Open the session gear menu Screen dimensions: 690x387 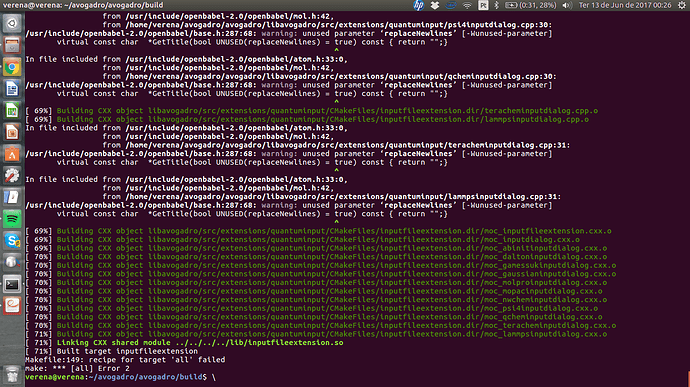coord(682,5)
